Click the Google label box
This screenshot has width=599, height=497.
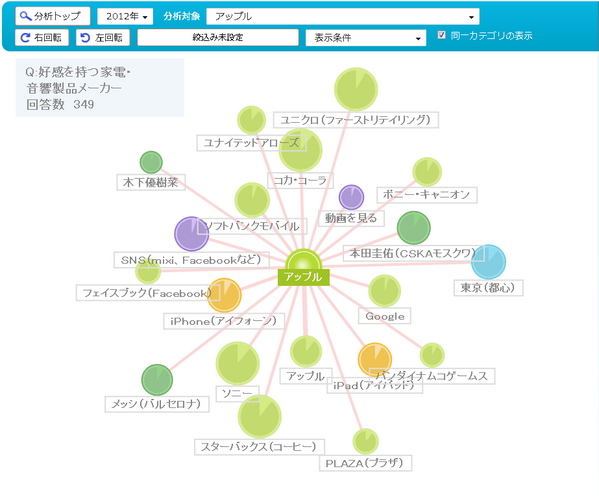pyautogui.click(x=385, y=316)
